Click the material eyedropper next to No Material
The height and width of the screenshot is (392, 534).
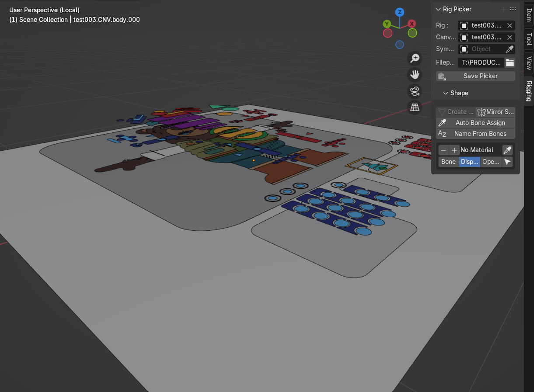[x=507, y=150]
